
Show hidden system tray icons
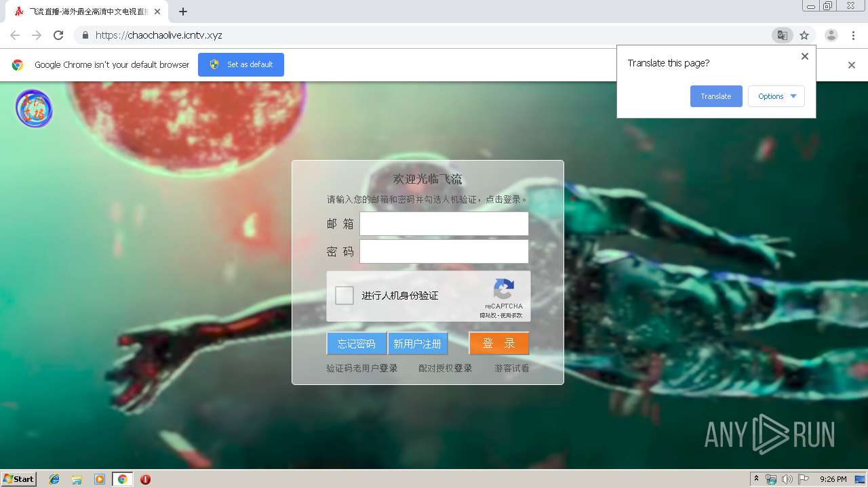[756, 479]
